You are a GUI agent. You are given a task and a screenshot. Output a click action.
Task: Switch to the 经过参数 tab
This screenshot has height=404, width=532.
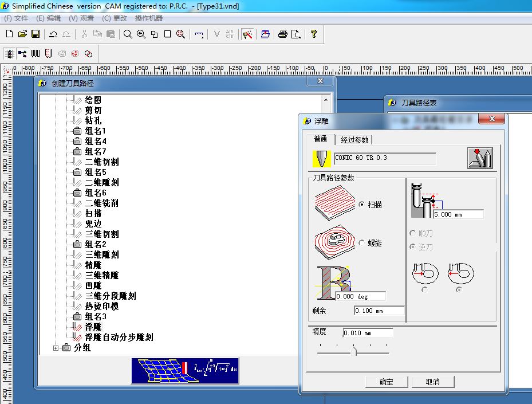354,140
